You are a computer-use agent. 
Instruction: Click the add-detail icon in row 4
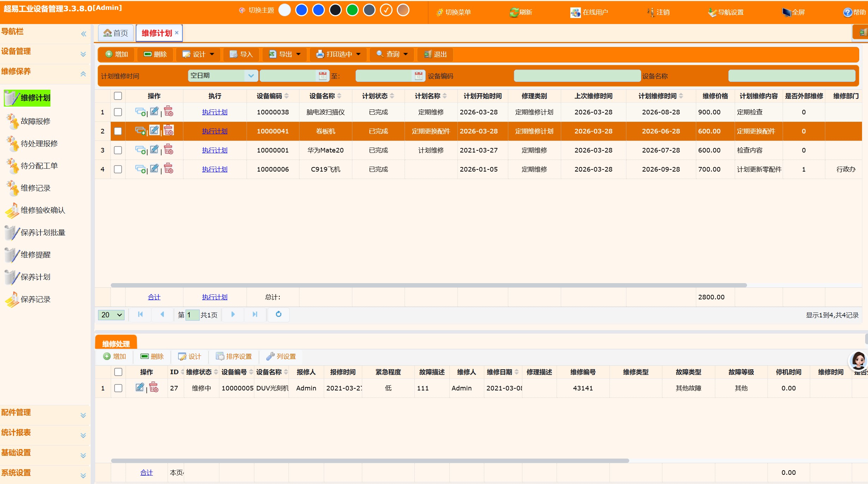click(x=140, y=169)
